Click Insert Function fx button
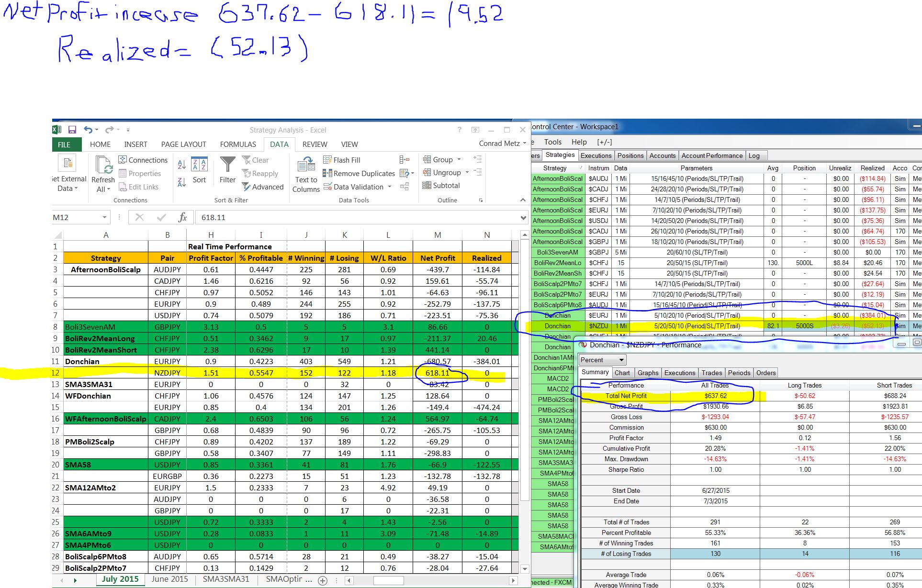922x588 pixels. coord(182,217)
